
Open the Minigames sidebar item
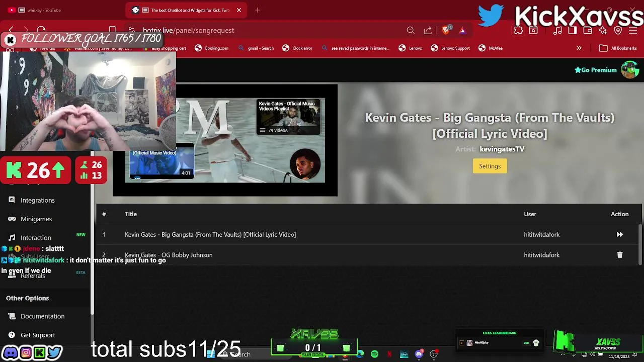click(x=30, y=219)
